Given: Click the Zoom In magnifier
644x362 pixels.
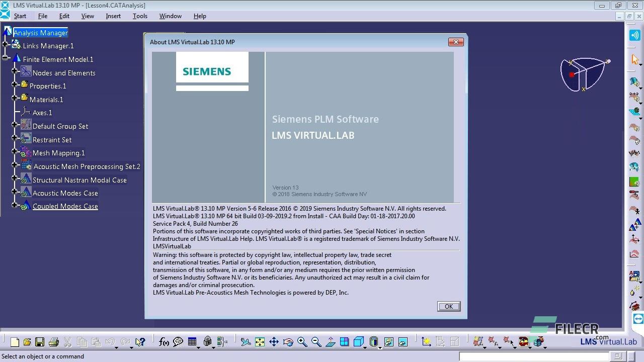Looking at the screenshot, I should click(x=302, y=342).
